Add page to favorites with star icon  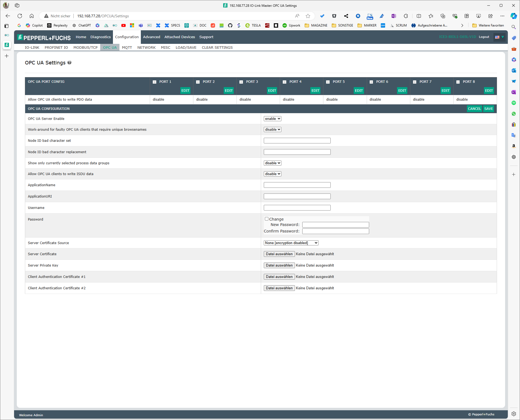(x=308, y=16)
